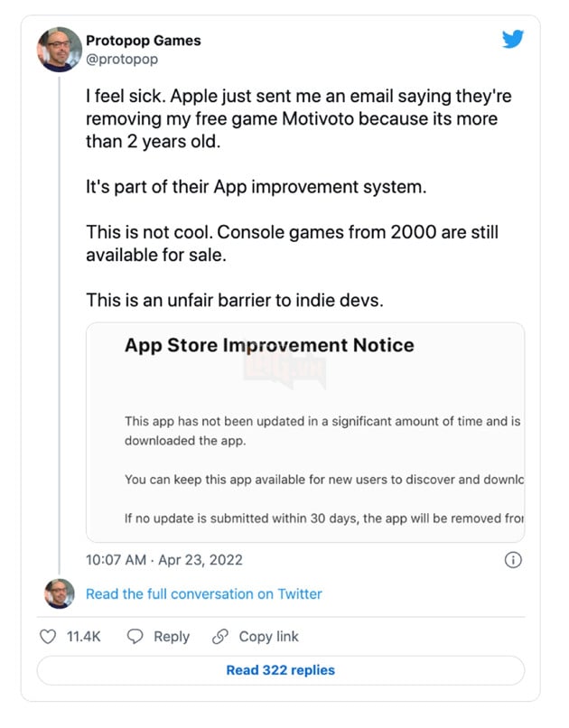The width and height of the screenshot is (569, 728).
Task: Open the tweet info circle icon
Action: (x=512, y=560)
